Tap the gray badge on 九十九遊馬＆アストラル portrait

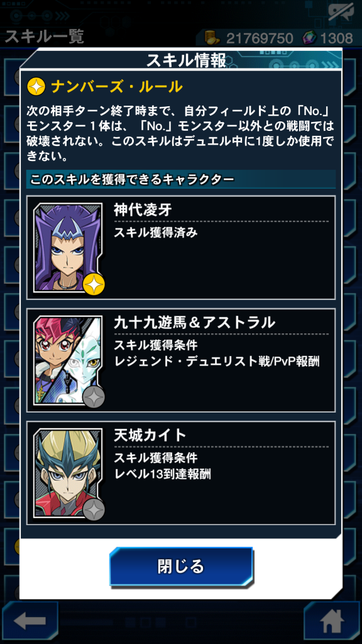93,397
